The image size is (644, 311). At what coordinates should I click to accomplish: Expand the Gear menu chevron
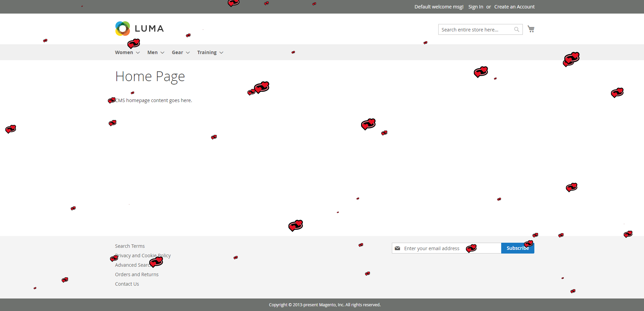pyautogui.click(x=188, y=53)
